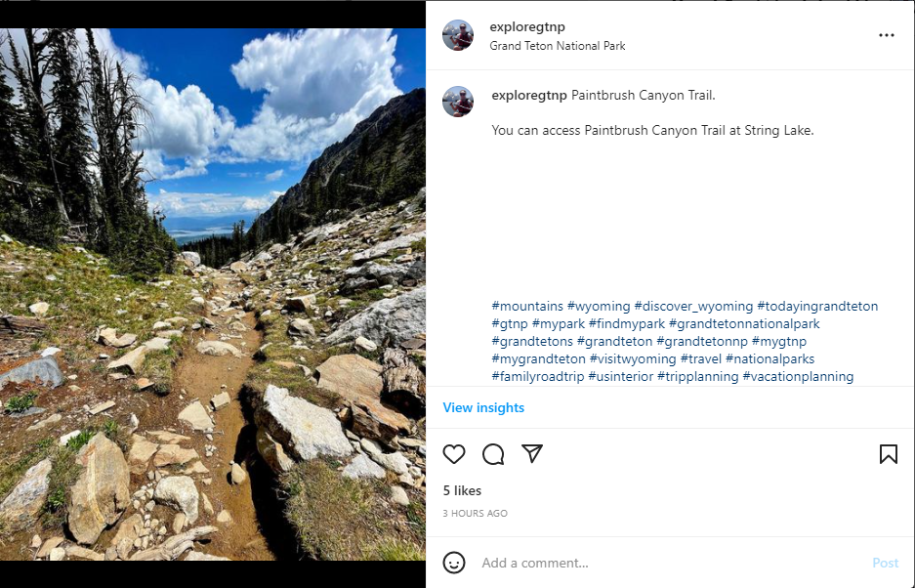
Task: Share post using paper plane icon
Action: point(532,454)
